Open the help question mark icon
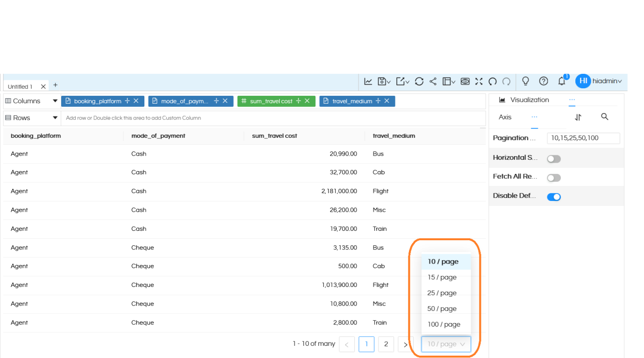Viewport: 644px width, 358px height. (x=544, y=81)
